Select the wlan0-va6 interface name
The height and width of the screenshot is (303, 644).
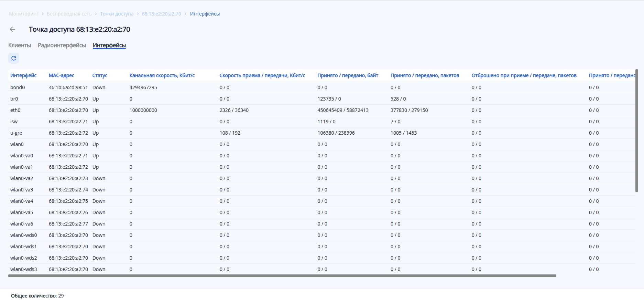[x=22, y=224]
